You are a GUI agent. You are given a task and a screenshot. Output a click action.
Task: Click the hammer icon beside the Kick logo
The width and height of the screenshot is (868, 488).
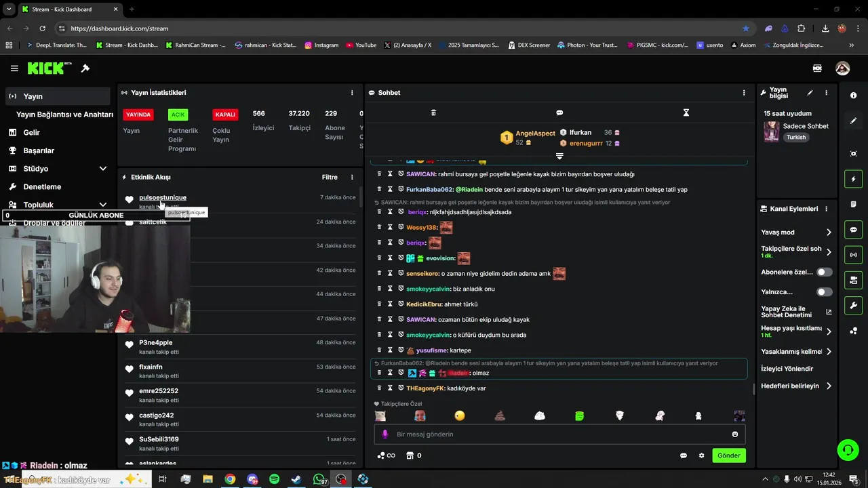click(85, 68)
